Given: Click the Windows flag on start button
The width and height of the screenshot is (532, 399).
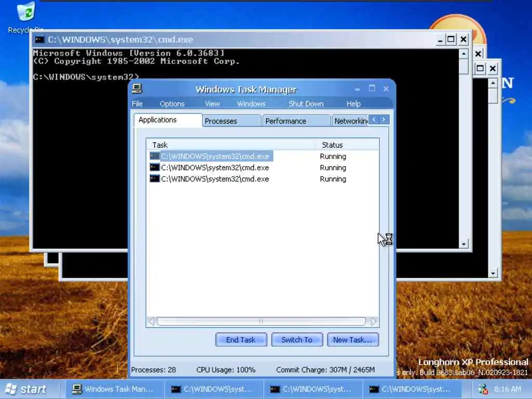Looking at the screenshot, I should click(x=11, y=389).
